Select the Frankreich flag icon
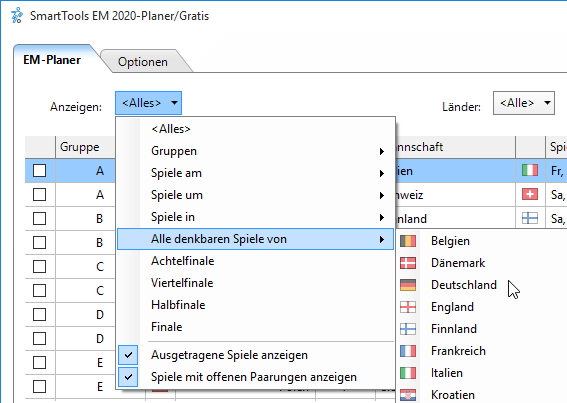Image resolution: width=567 pixels, height=403 pixels. (408, 351)
